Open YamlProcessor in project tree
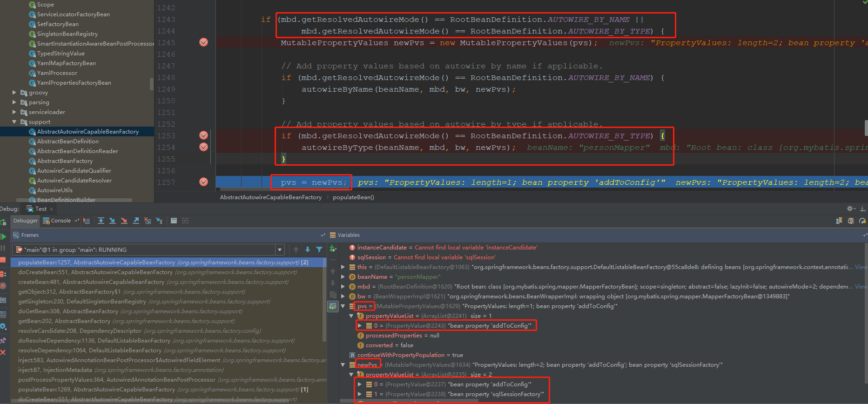This screenshot has width=868, height=404. [x=57, y=73]
